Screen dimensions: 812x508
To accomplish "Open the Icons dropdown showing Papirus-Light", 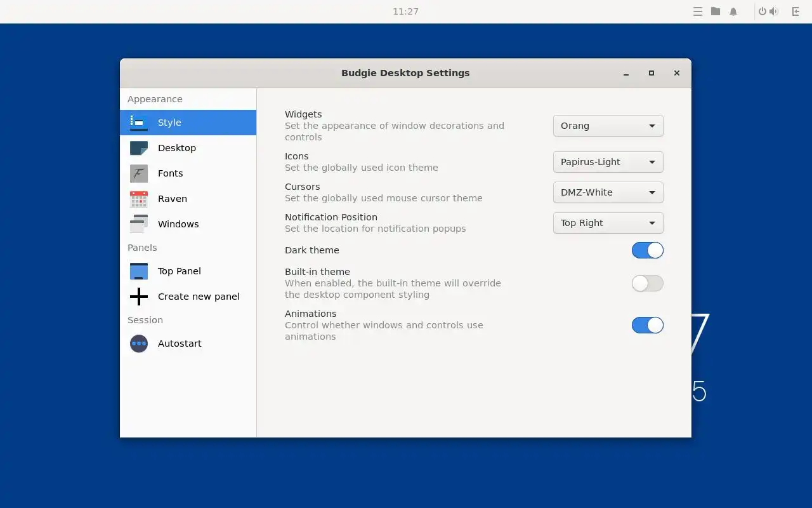I will (608, 162).
